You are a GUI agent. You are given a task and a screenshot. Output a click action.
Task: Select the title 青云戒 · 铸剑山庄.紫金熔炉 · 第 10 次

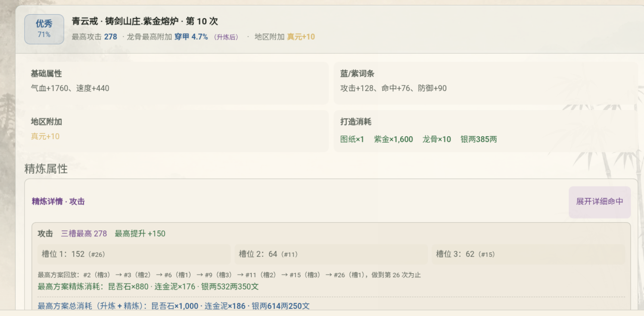(x=145, y=22)
